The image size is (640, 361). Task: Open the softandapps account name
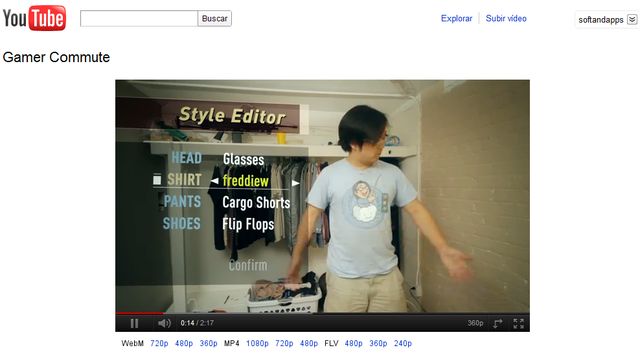pos(600,20)
